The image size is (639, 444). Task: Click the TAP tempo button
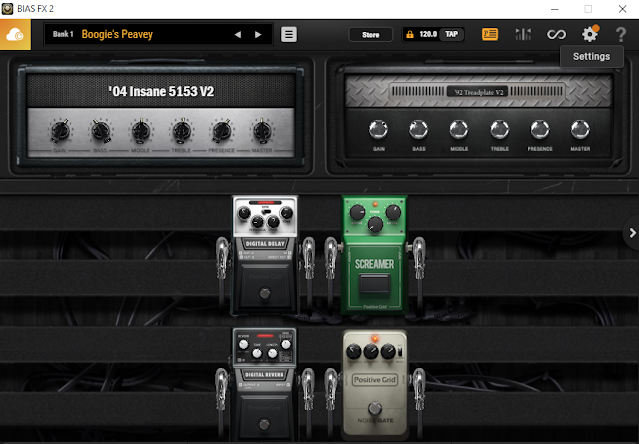pyautogui.click(x=452, y=34)
